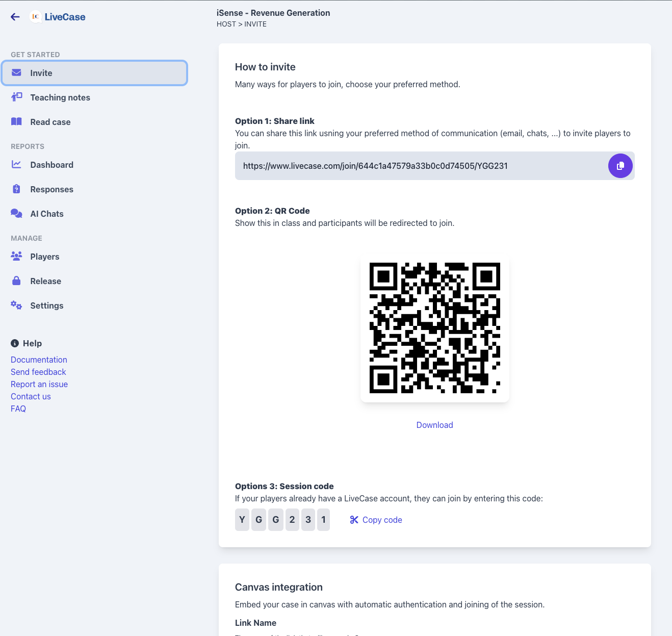This screenshot has height=636, width=672.
Task: Click the Dashboard chart icon
Action: (x=16, y=164)
